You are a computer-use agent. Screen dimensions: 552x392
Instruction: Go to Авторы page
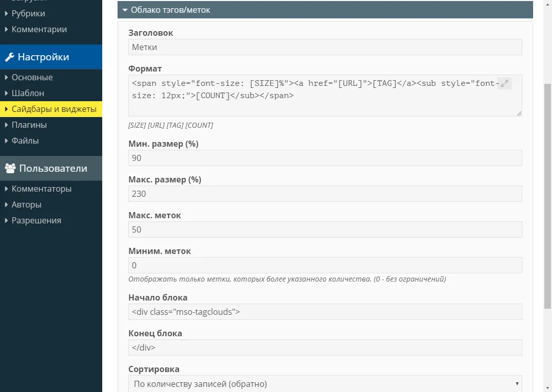click(x=27, y=204)
